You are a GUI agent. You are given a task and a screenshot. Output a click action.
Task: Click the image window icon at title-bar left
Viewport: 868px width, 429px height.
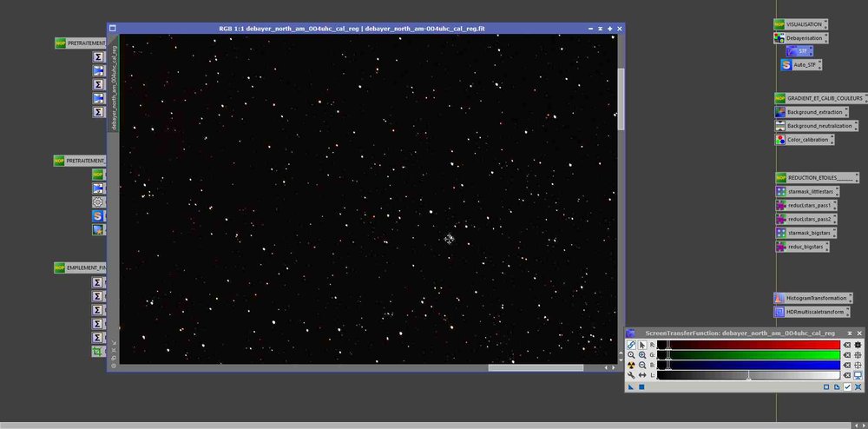[112, 29]
